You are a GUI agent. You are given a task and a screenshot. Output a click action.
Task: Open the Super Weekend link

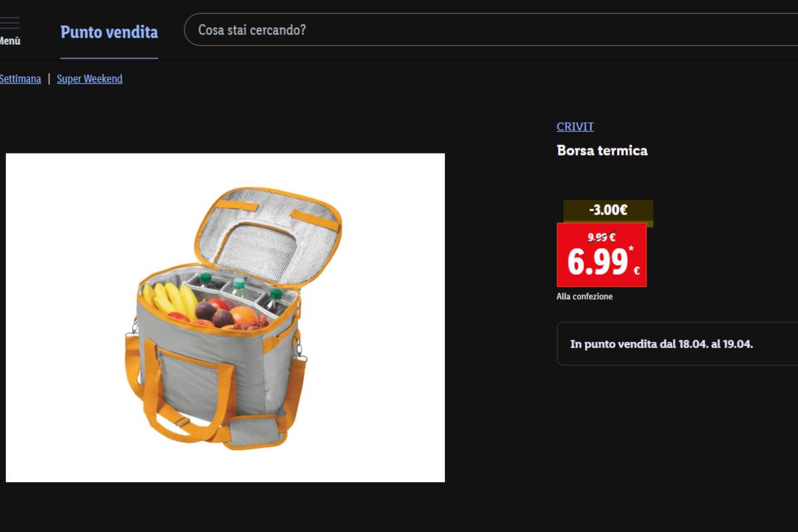[89, 78]
